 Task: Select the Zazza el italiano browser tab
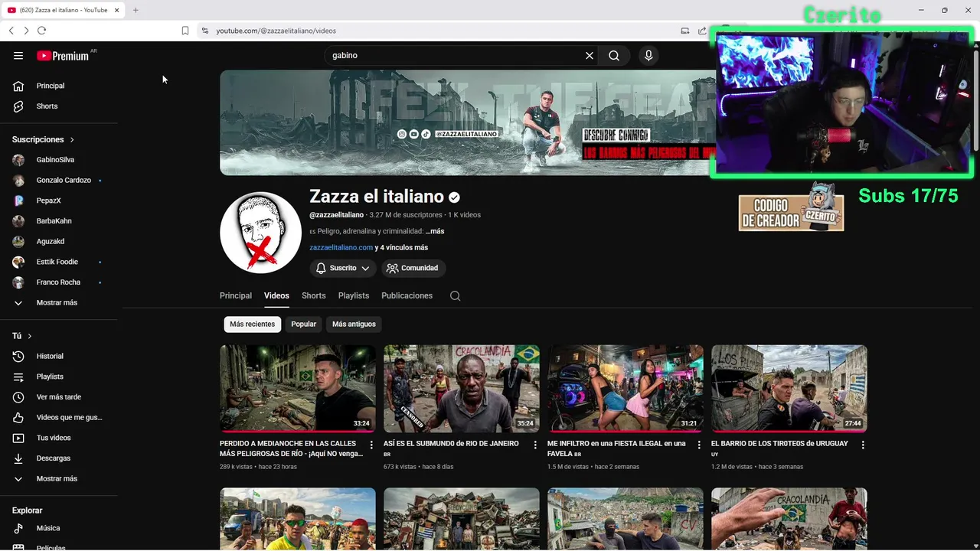pyautogui.click(x=64, y=10)
